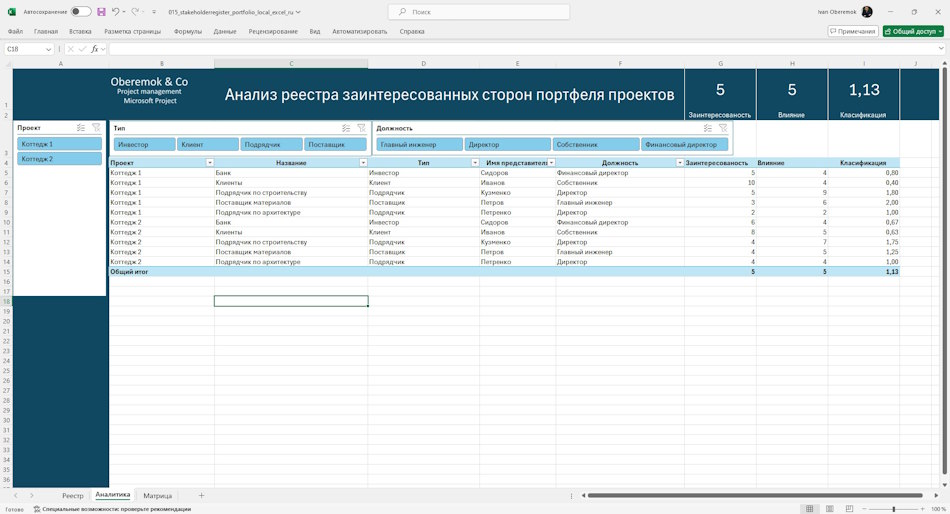This screenshot has width=950, height=514.
Task: Click the zoom slider handle
Action: point(894,509)
